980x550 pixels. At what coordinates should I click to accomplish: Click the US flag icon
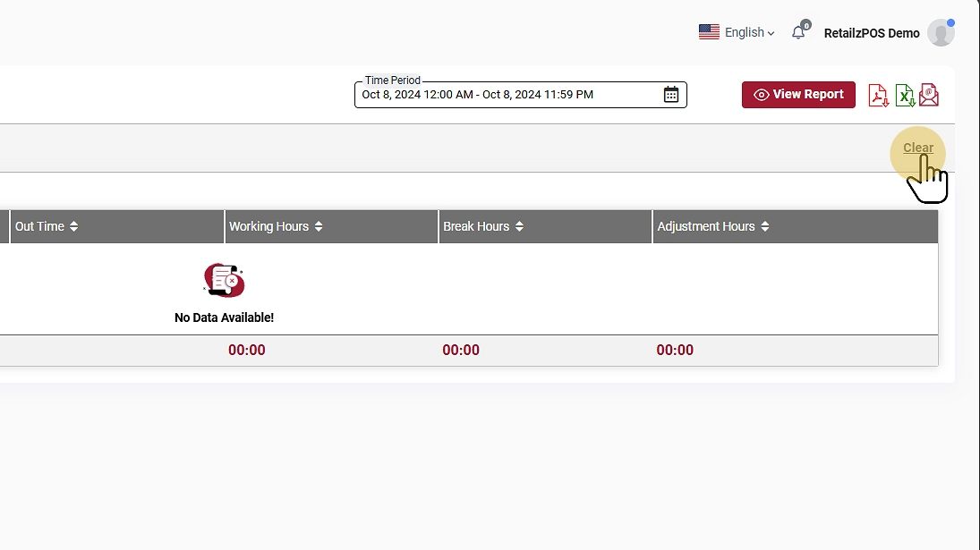tap(709, 32)
